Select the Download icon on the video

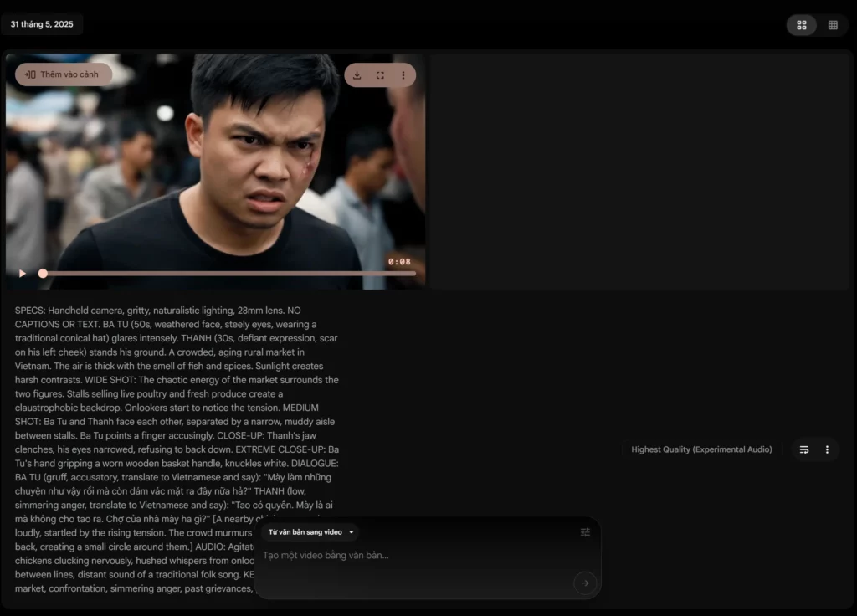(x=357, y=74)
